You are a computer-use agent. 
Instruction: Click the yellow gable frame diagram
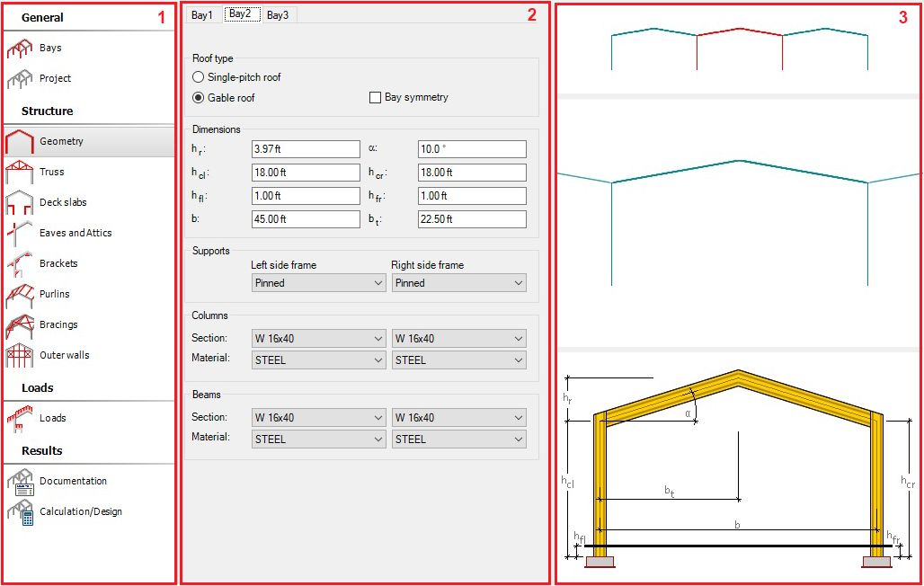(x=738, y=468)
